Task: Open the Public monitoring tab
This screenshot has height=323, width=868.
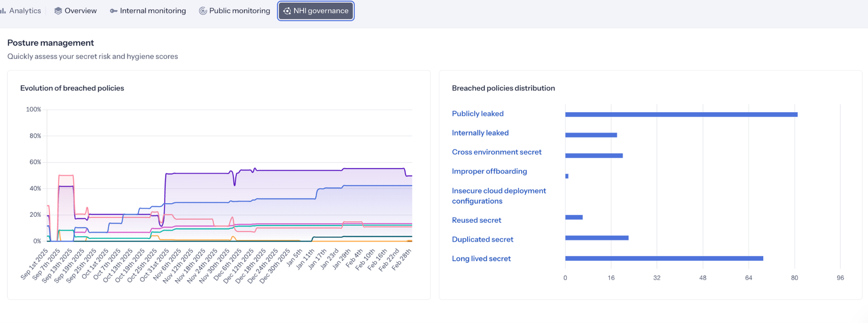Action: pos(239,11)
